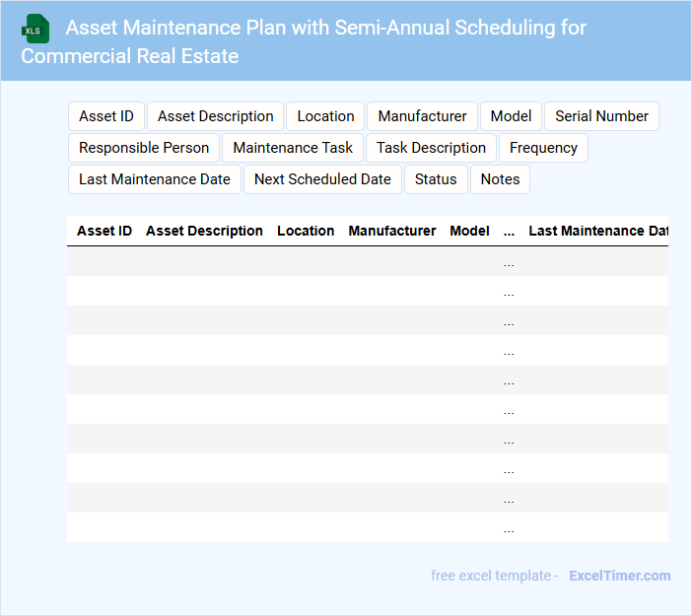
Task: Select the Next Scheduled Date tag
Action: [322, 179]
